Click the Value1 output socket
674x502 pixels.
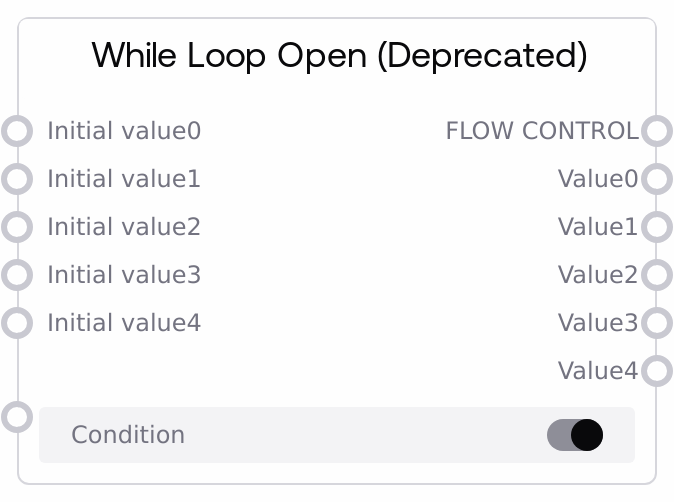[x=656, y=227]
